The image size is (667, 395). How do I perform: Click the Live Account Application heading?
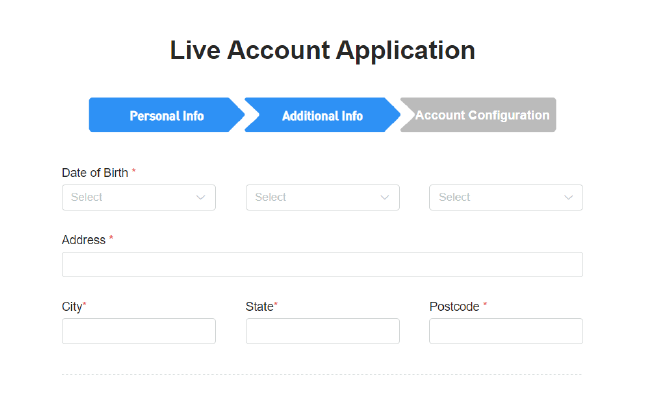322,51
